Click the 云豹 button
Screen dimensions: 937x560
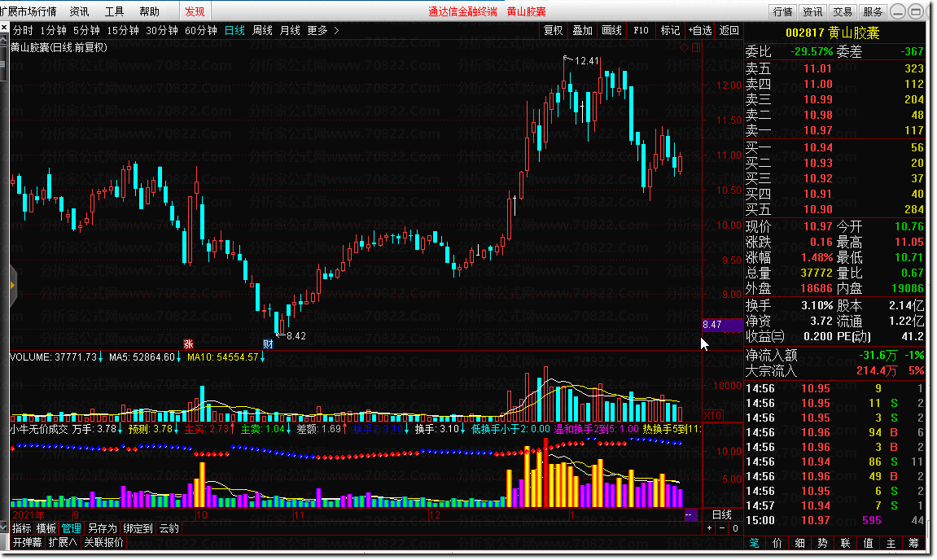point(169,528)
